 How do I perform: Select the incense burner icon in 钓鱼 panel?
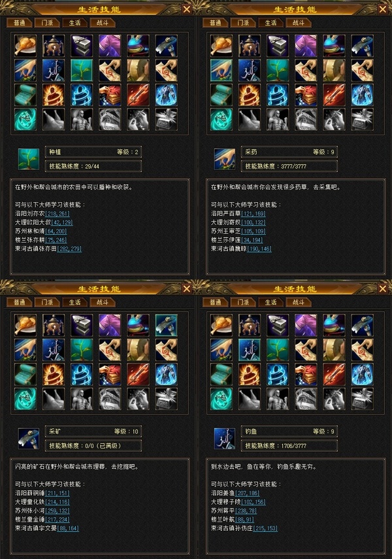[250, 325]
